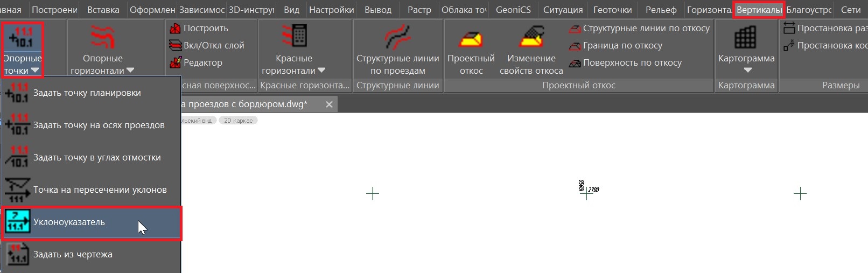Click Изменение свойств откоса icon
The image size is (868, 273).
[531, 50]
